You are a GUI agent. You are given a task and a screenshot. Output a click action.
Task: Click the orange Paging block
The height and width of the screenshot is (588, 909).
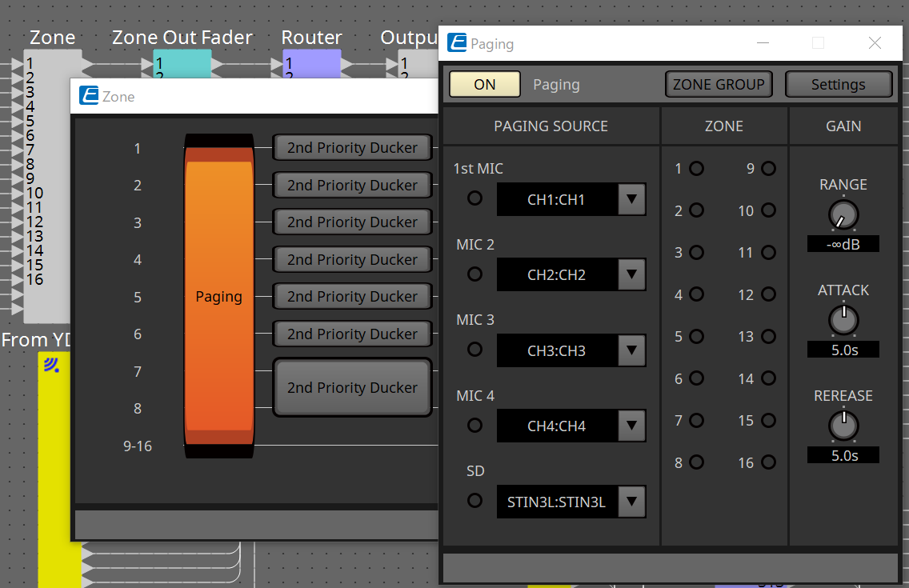(218, 296)
